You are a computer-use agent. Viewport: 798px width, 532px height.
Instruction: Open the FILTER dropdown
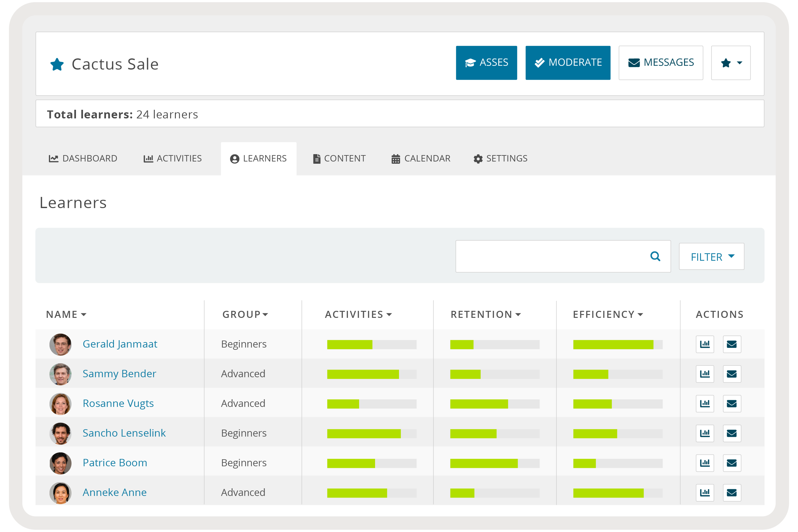[x=711, y=257]
